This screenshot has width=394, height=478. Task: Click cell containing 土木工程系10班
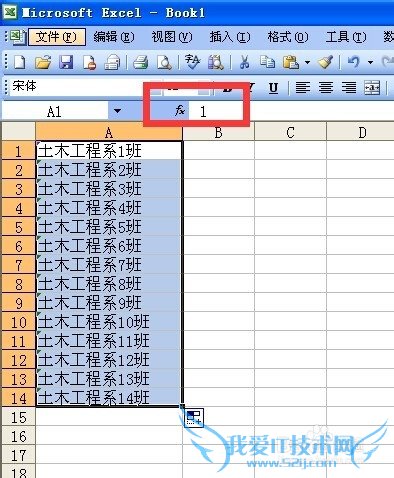click(x=109, y=322)
